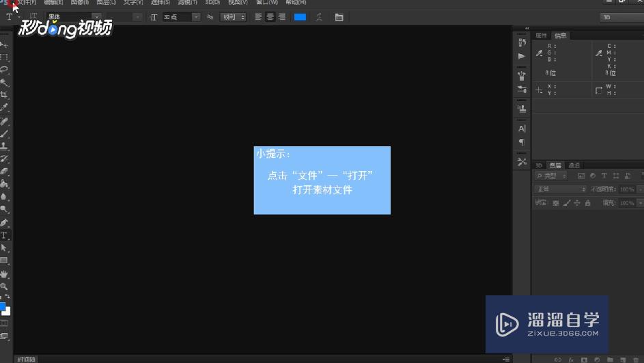Toggle type layer filter
The width and height of the screenshot is (644, 363).
pyautogui.click(x=604, y=176)
